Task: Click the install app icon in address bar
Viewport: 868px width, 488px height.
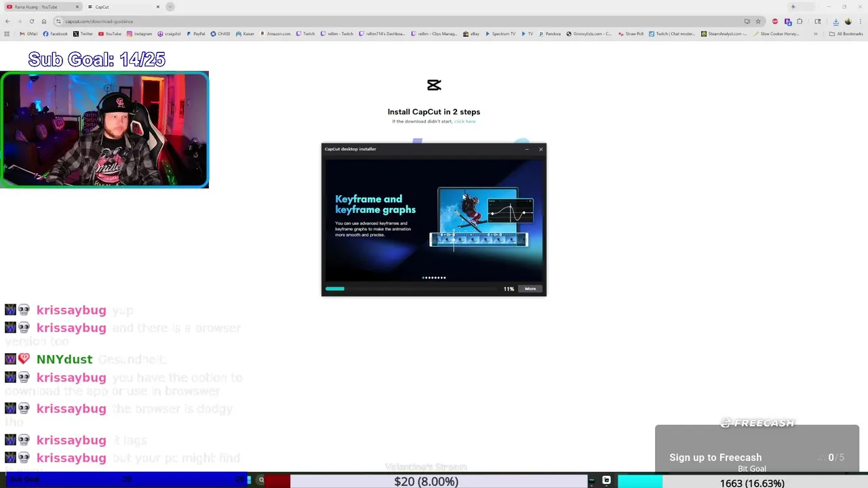Action: point(747,21)
